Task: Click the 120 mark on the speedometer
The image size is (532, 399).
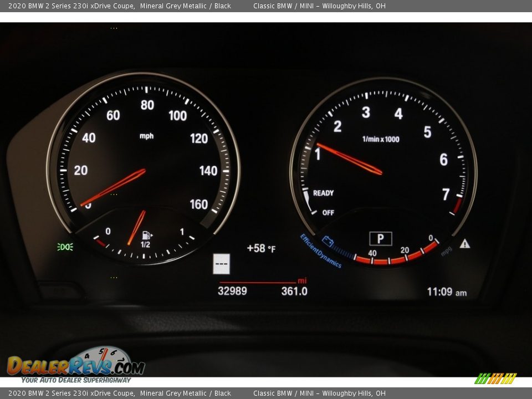Action: (199, 139)
